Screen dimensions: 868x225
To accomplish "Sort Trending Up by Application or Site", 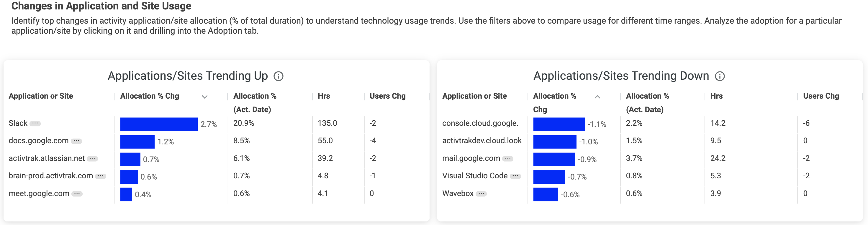I will point(41,96).
